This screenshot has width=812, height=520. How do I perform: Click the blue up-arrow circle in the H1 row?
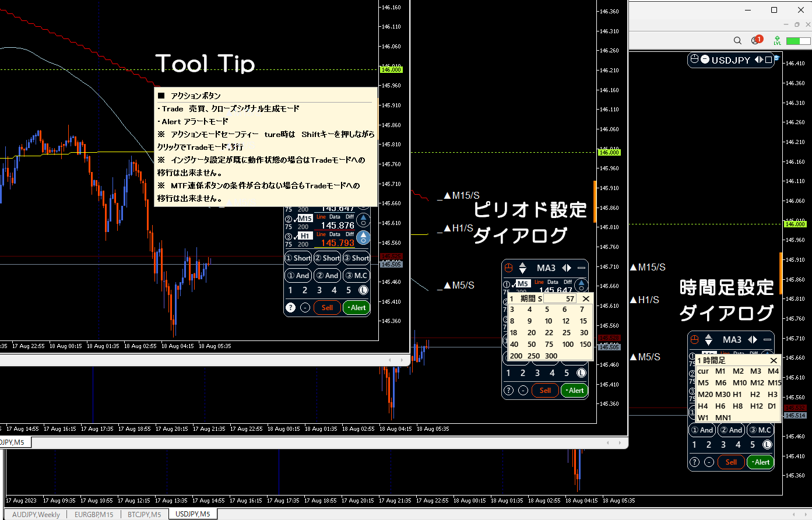(363, 238)
